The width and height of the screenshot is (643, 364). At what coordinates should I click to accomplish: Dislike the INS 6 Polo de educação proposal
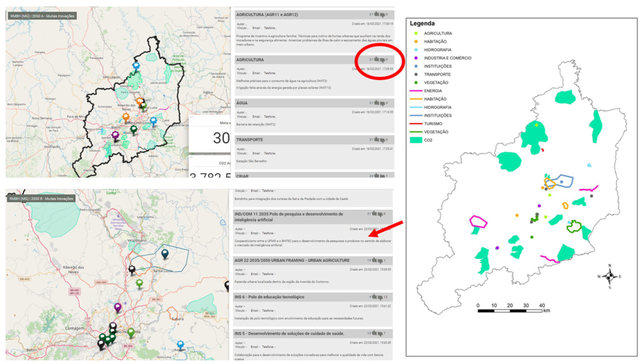[x=380, y=297]
